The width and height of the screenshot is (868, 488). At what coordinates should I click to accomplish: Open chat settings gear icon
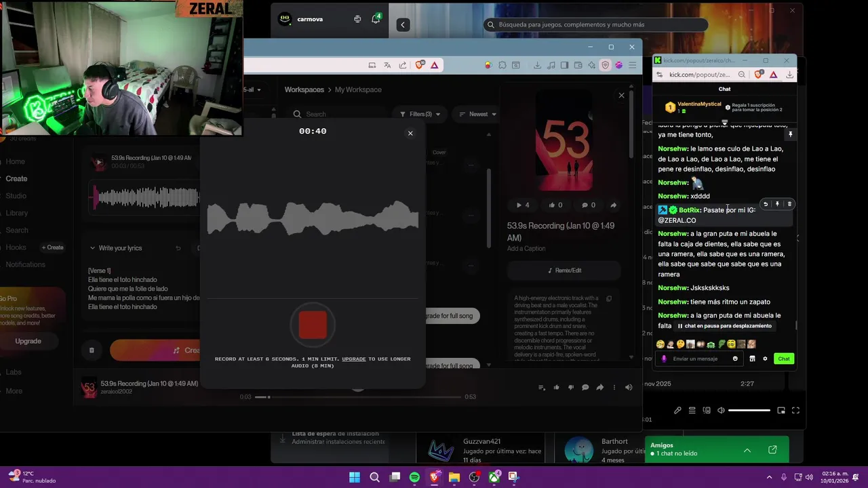click(x=765, y=359)
